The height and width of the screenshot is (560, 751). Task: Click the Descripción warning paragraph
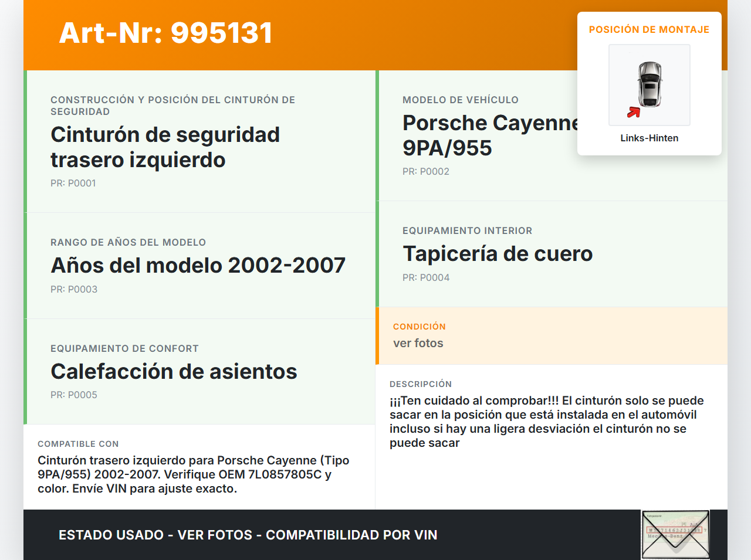pyautogui.click(x=546, y=422)
